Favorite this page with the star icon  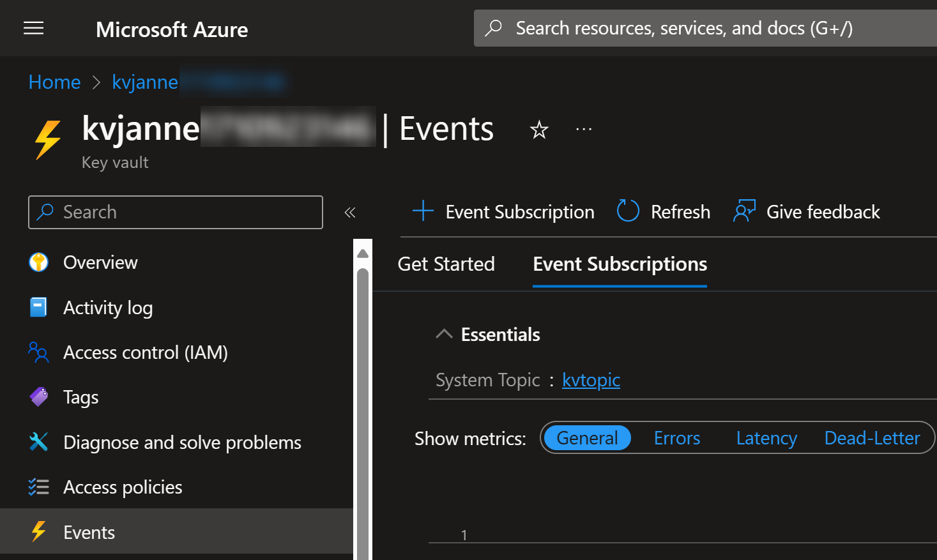point(539,130)
